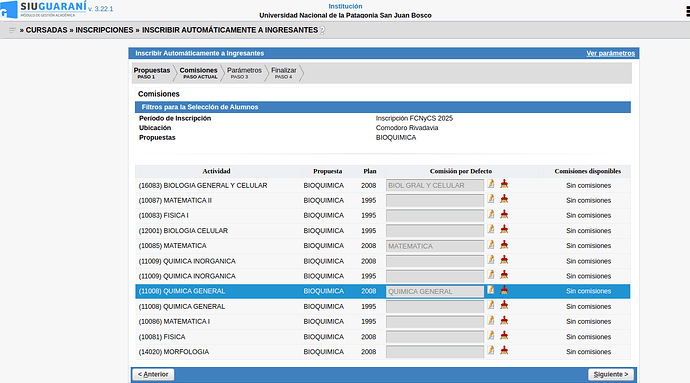Click the Institución link at top
This screenshot has height=383, width=690.
[345, 6]
